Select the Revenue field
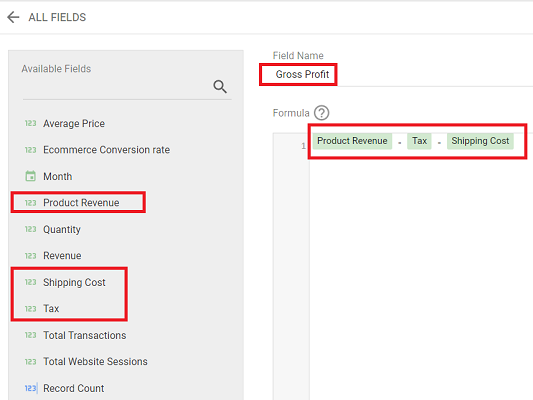This screenshot has height=400, width=533. pyautogui.click(x=62, y=256)
